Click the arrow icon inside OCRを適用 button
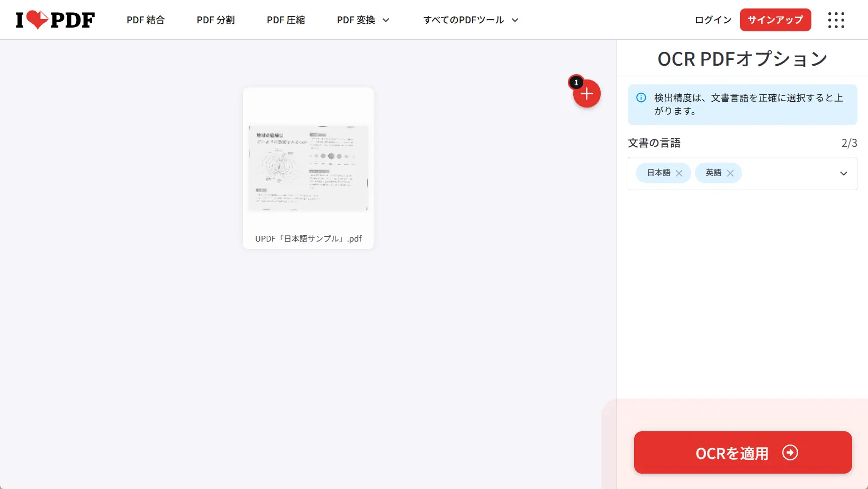 790,452
